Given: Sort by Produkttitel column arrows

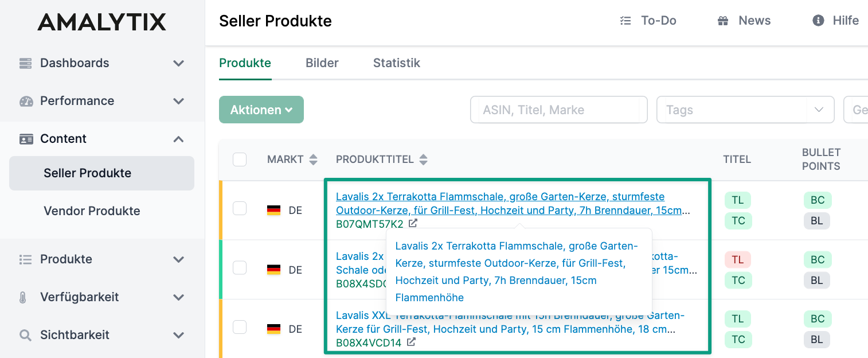Looking at the screenshot, I should pyautogui.click(x=423, y=159).
